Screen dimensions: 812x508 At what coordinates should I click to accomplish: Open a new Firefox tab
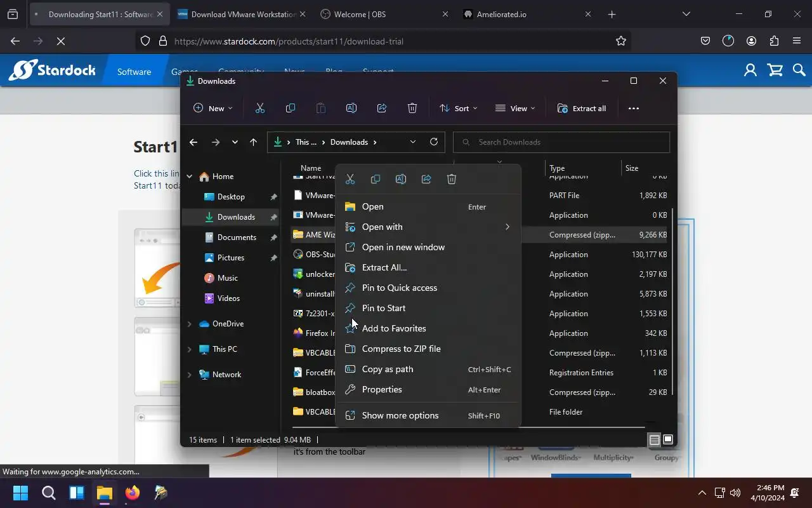pos(612,14)
